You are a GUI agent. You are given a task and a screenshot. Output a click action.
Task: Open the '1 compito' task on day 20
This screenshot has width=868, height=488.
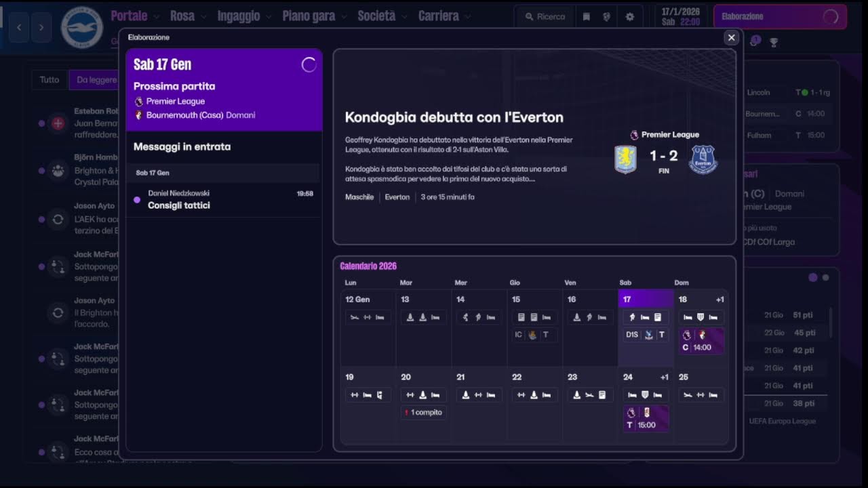click(423, 412)
